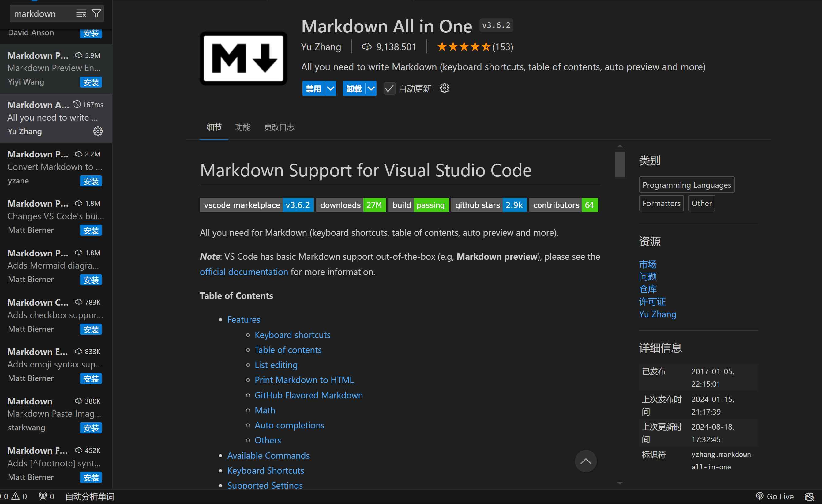Clear extension search results icon
Viewport: 822px width, 504px height.
81,13
